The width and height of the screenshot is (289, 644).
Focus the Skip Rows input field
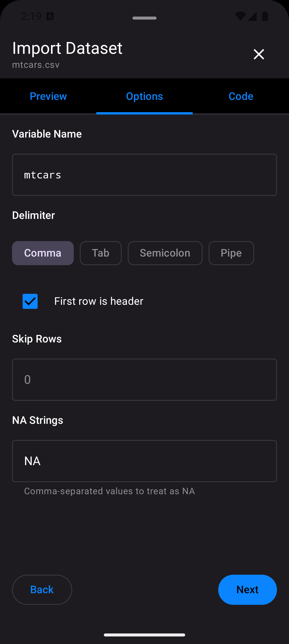[x=144, y=379]
